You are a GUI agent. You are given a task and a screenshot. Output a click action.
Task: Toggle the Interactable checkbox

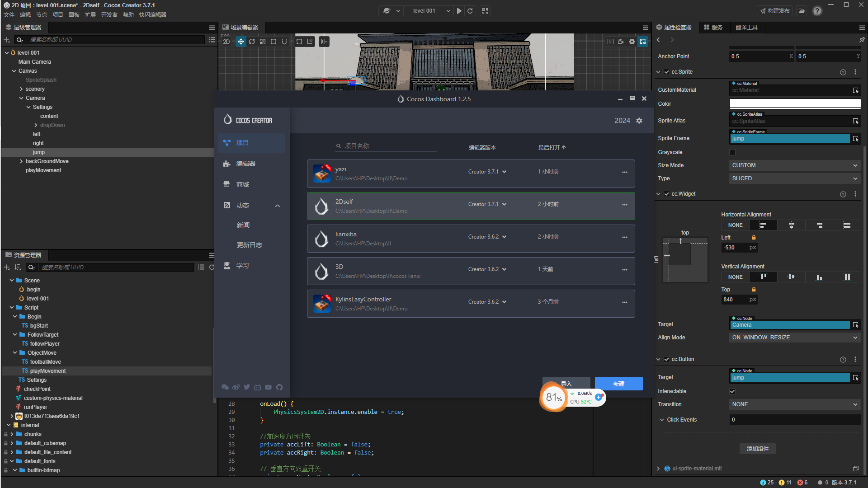pyautogui.click(x=732, y=391)
